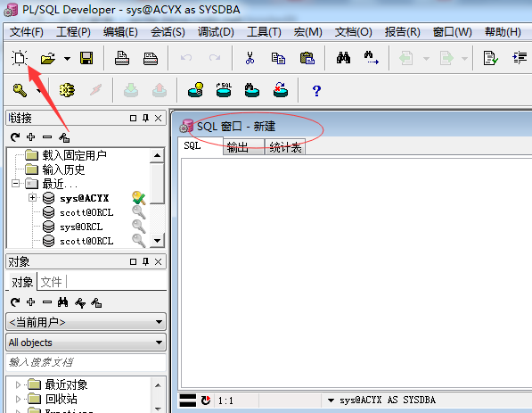Image resolution: width=532 pixels, height=413 pixels.
Task: Click the Find next icon
Action: click(x=372, y=58)
